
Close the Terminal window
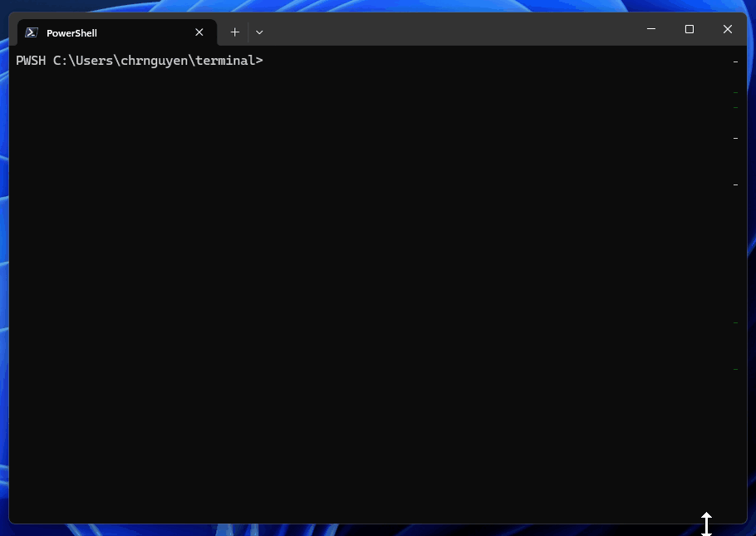tap(728, 29)
